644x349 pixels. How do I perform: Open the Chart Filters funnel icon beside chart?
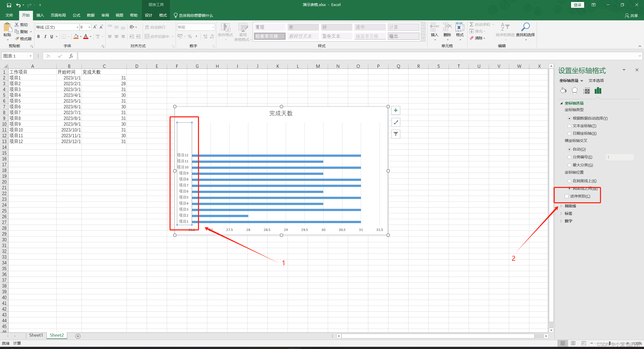pos(395,134)
